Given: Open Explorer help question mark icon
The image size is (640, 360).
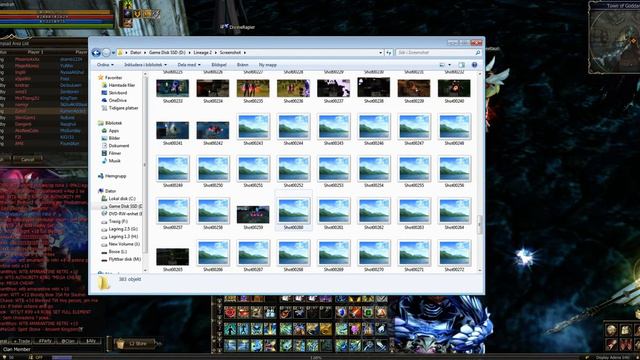Looking at the screenshot, I should click(474, 65).
